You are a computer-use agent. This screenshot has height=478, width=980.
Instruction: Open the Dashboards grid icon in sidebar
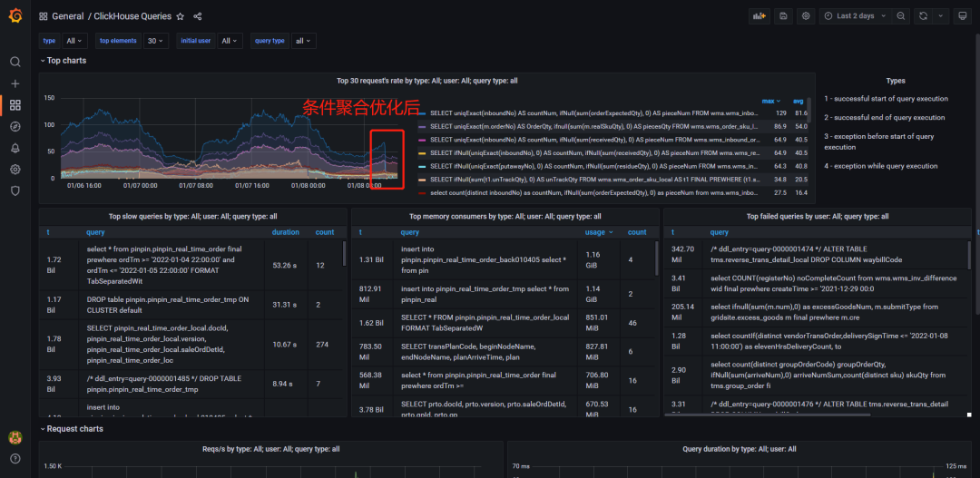15,105
